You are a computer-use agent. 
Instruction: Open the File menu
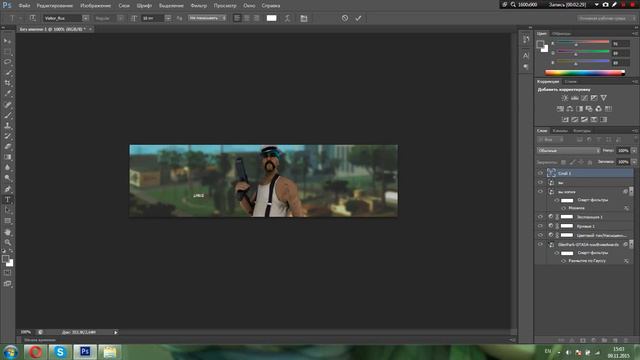coord(24,6)
